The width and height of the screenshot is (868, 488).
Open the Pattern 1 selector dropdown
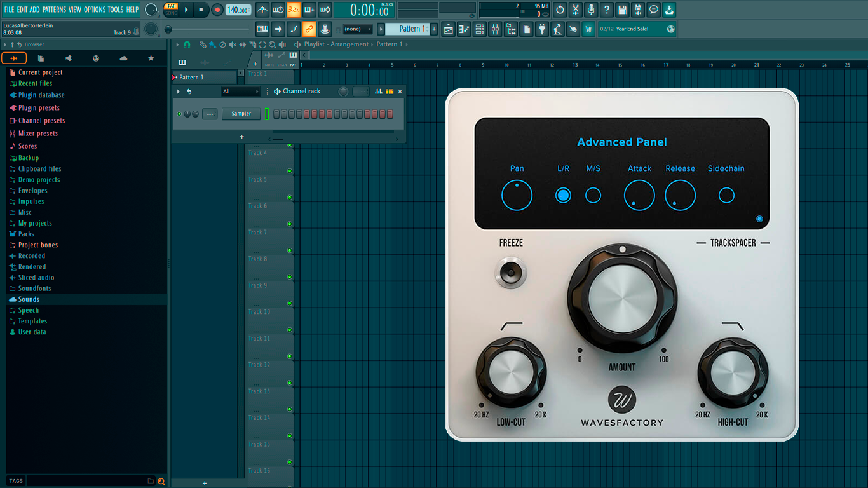[409, 29]
